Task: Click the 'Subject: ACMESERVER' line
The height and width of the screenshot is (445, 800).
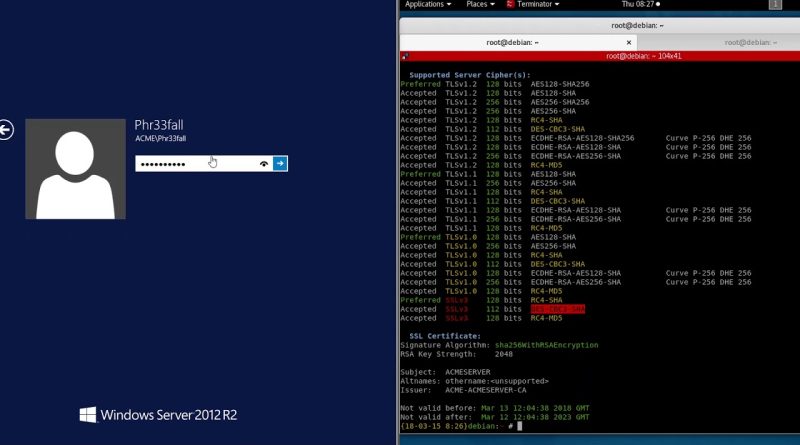Action: (445, 372)
